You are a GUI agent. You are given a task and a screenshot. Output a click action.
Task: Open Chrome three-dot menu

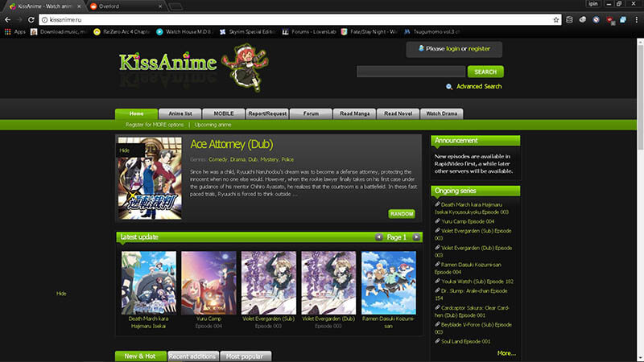tap(636, 19)
